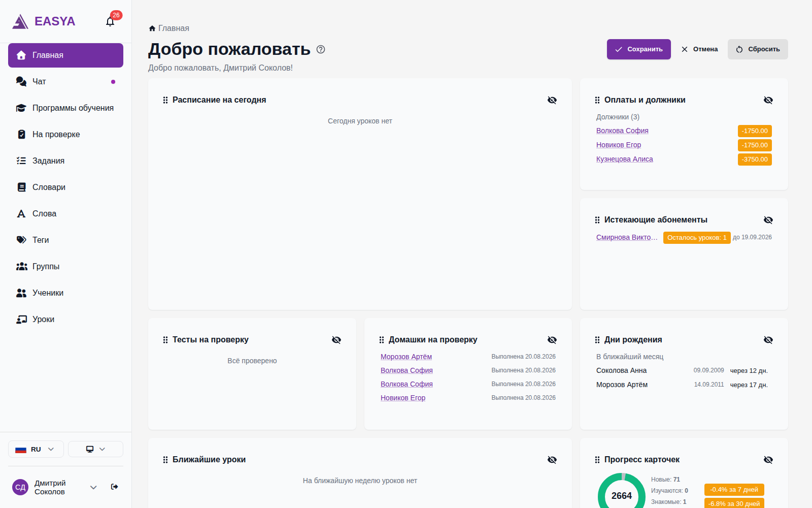Click the Главная breadcrumb text
Screen dimensions: 812x508
pos(174,28)
